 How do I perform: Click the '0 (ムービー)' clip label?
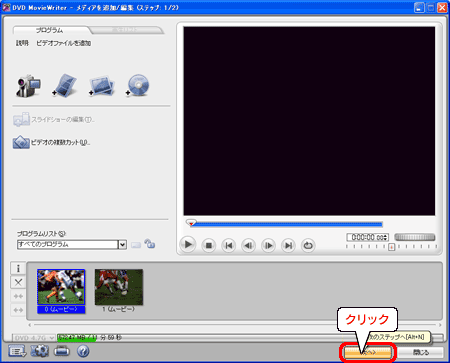coord(61,309)
